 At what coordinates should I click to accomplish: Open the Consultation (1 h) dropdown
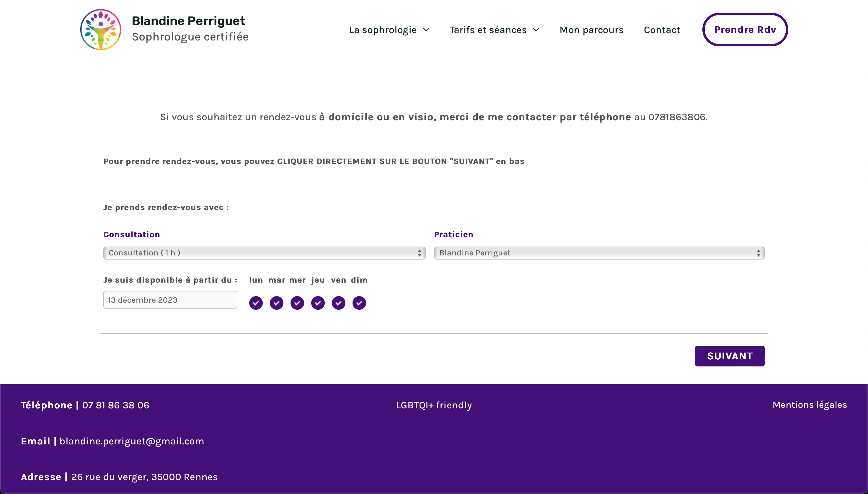click(264, 253)
